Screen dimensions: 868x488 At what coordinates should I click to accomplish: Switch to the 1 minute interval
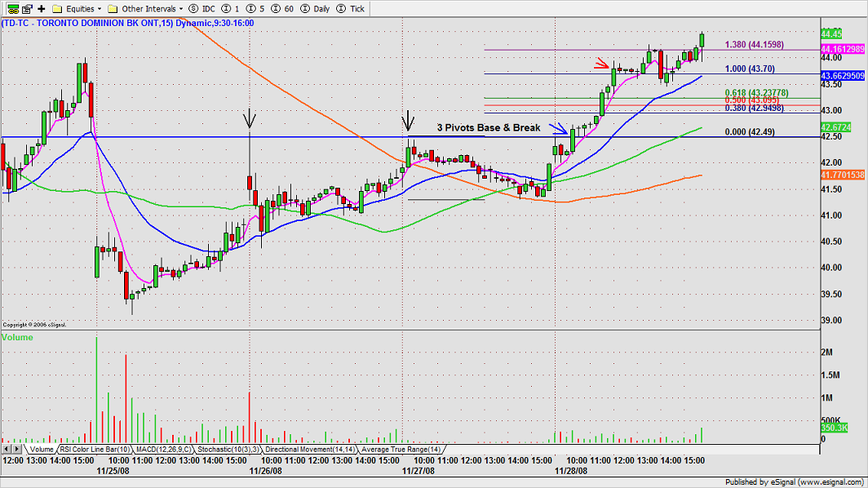click(230, 8)
